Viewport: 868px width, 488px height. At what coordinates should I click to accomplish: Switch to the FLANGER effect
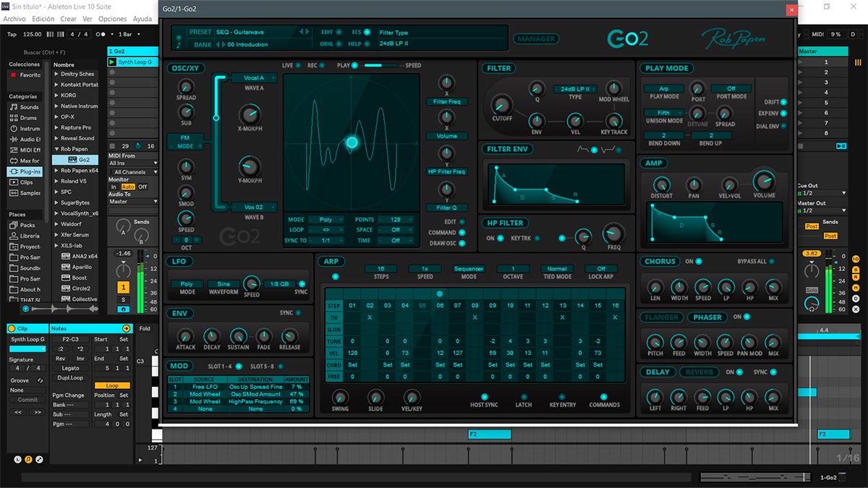[x=662, y=317]
